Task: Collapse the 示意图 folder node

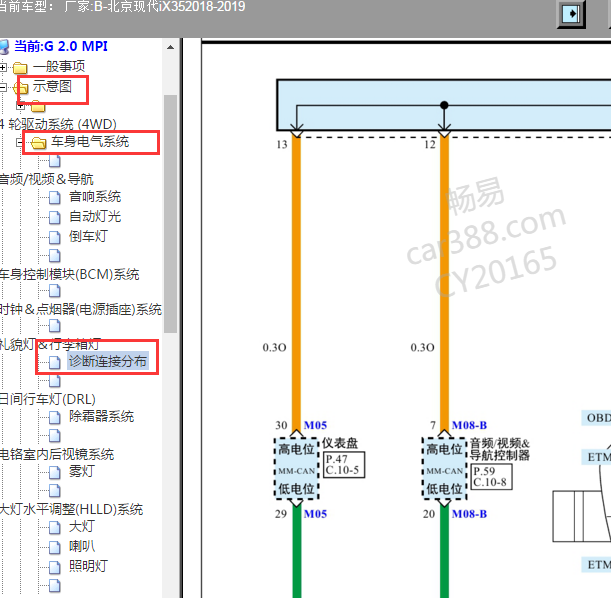Action: tap(2, 87)
